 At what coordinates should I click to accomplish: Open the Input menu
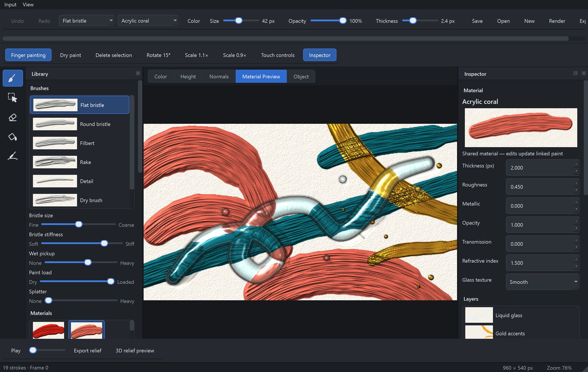point(10,4)
